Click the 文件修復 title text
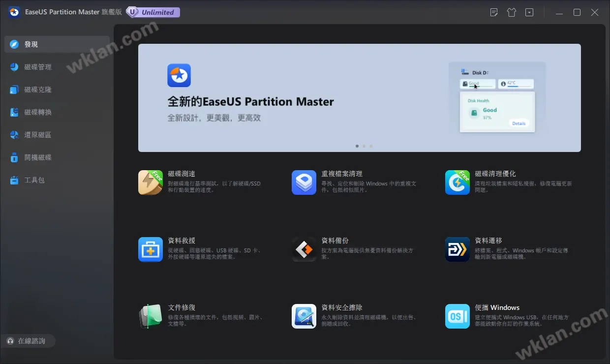This screenshot has width=610, height=364. (182, 307)
